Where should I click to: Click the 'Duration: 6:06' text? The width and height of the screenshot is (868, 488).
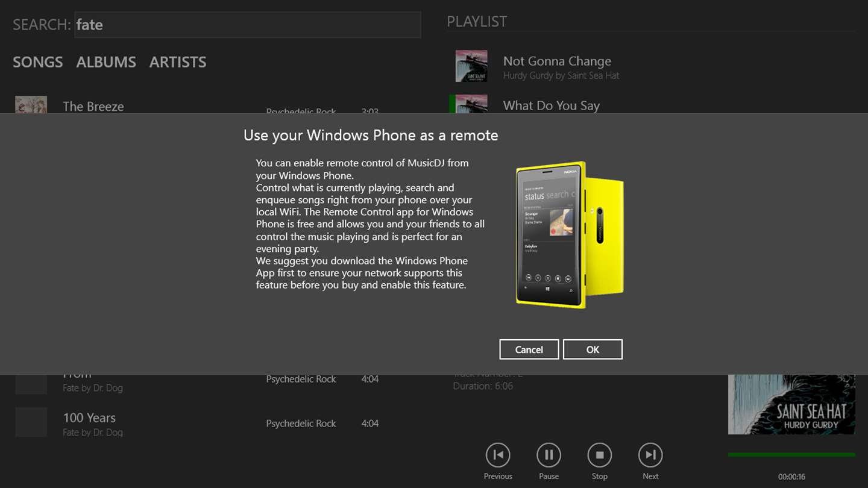tap(483, 386)
